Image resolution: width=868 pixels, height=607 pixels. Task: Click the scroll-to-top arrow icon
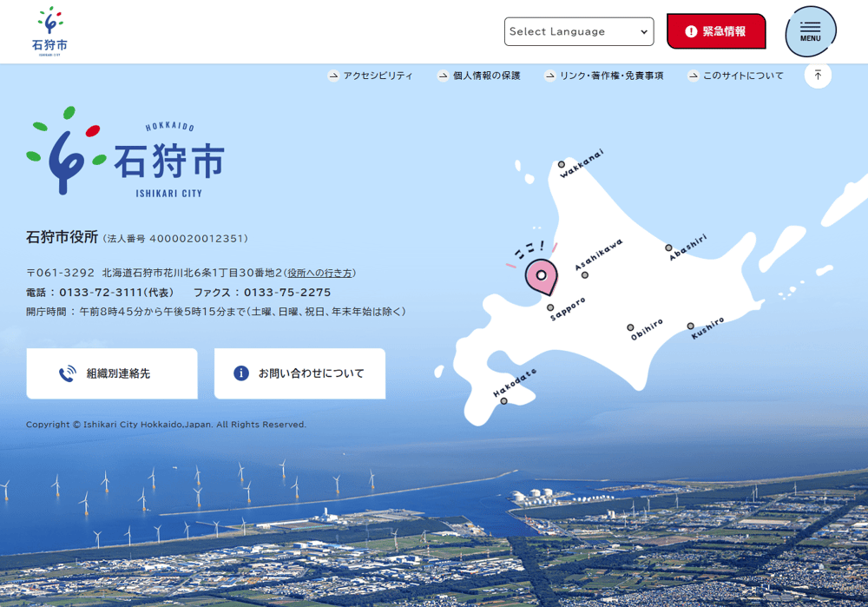(818, 76)
